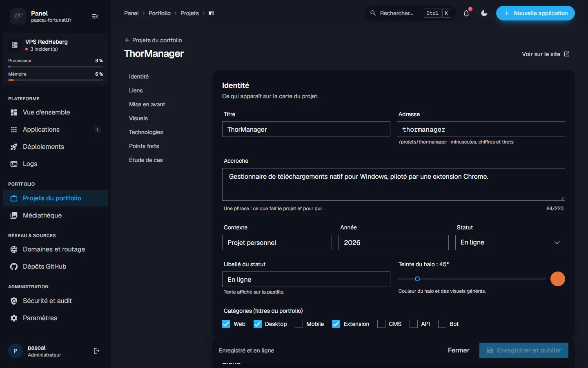Image resolution: width=588 pixels, height=368 pixels.
Task: Go back to Projets du portfolio list
Action: (x=153, y=40)
